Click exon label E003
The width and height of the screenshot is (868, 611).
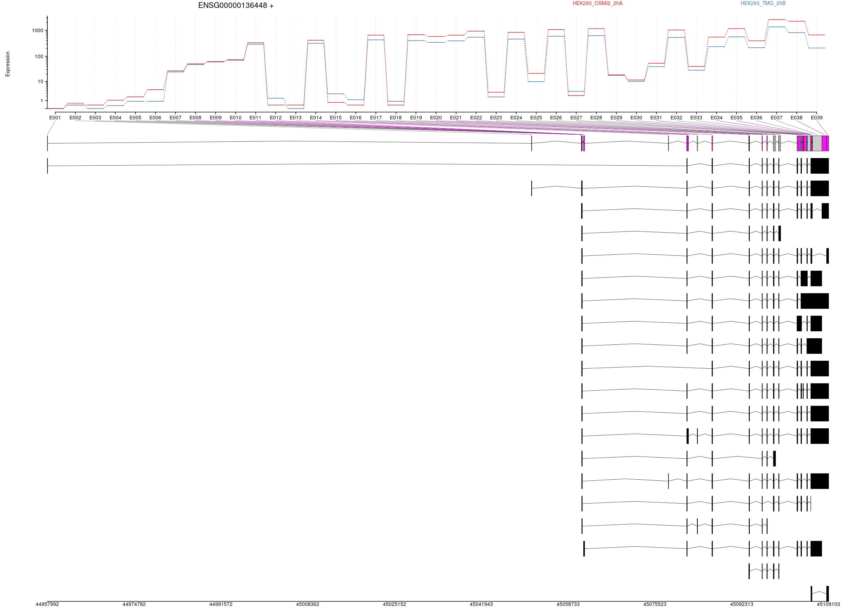(x=95, y=118)
